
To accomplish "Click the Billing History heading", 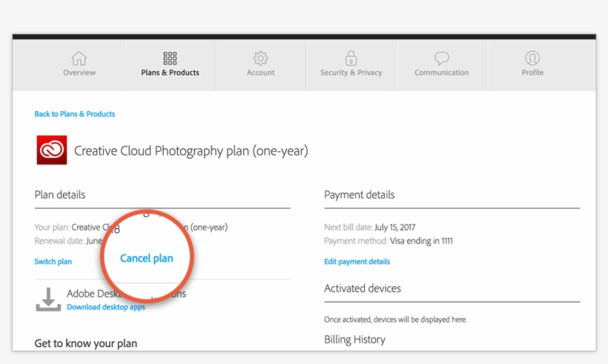I will (x=355, y=340).
